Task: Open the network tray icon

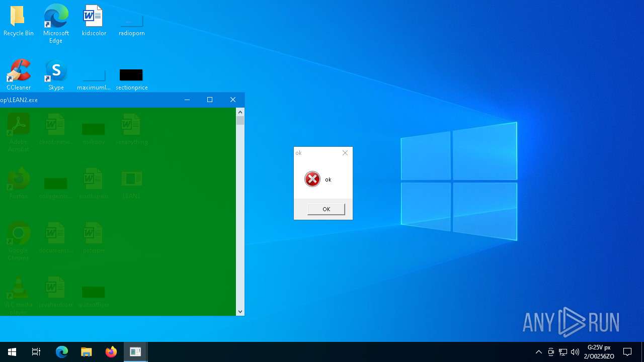Action: click(563, 352)
